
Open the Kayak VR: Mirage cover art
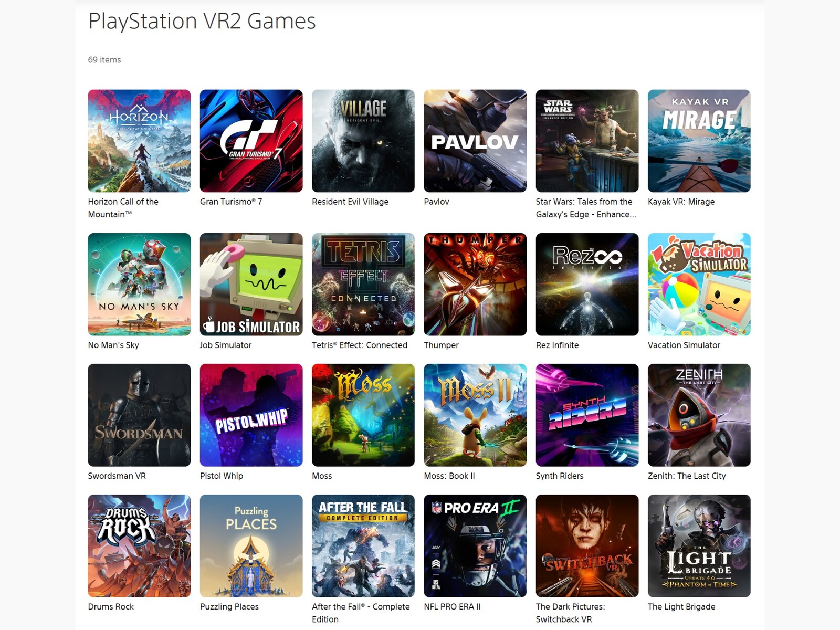click(x=699, y=141)
